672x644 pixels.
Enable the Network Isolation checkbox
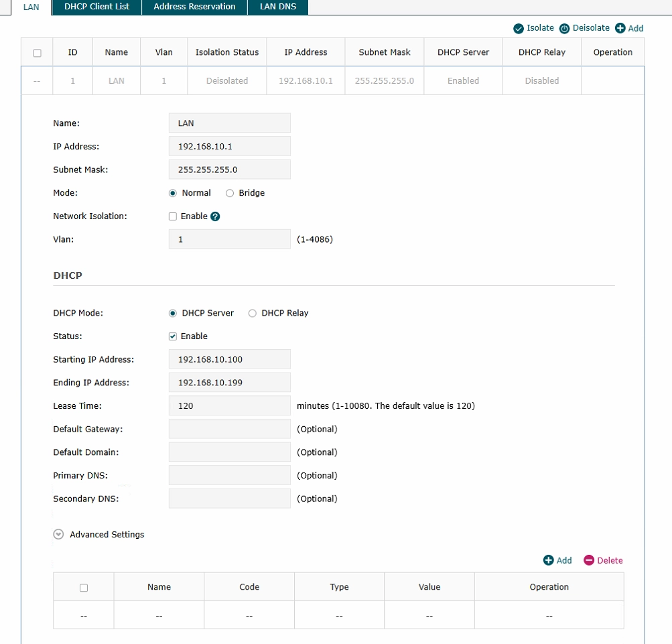(x=173, y=216)
